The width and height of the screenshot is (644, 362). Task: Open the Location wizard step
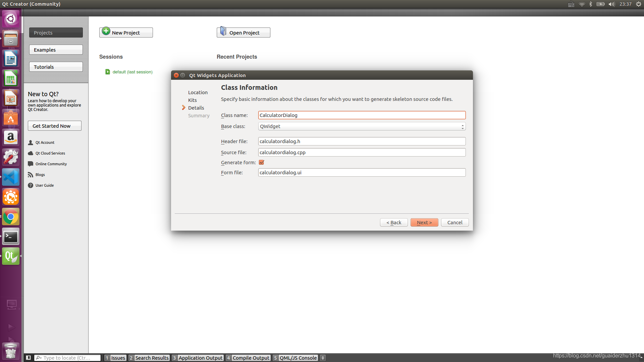[198, 92]
